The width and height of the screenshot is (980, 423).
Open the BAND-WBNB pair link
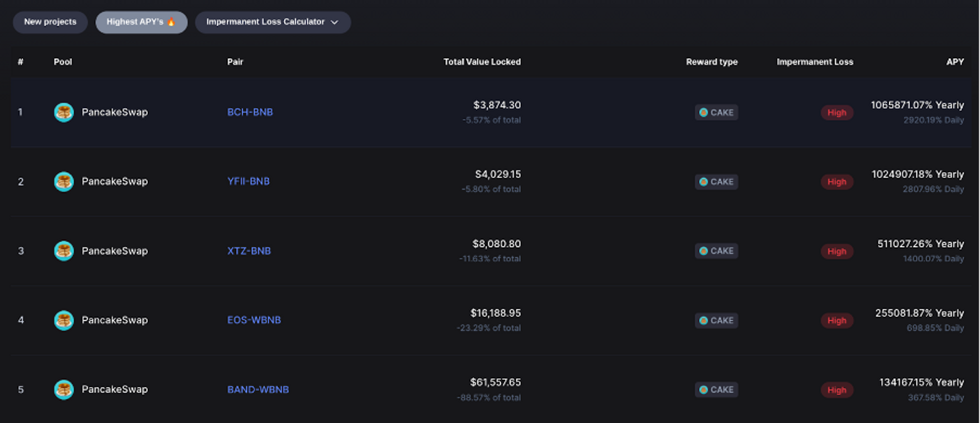(x=258, y=390)
